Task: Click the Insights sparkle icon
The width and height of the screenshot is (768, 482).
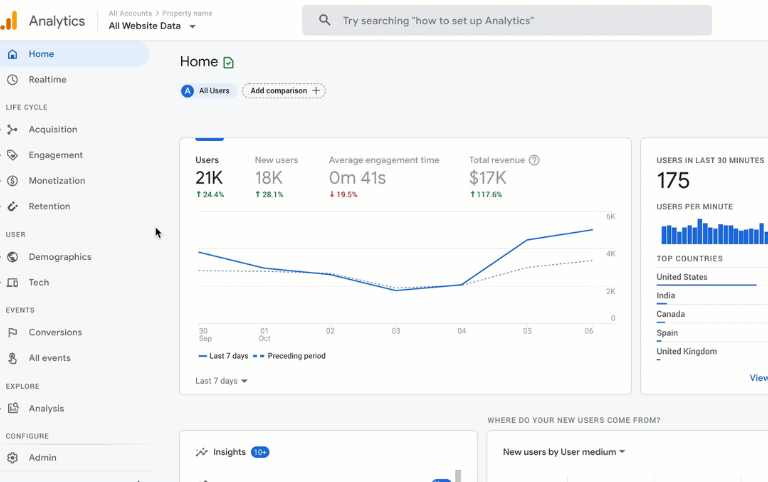Action: coord(202,452)
